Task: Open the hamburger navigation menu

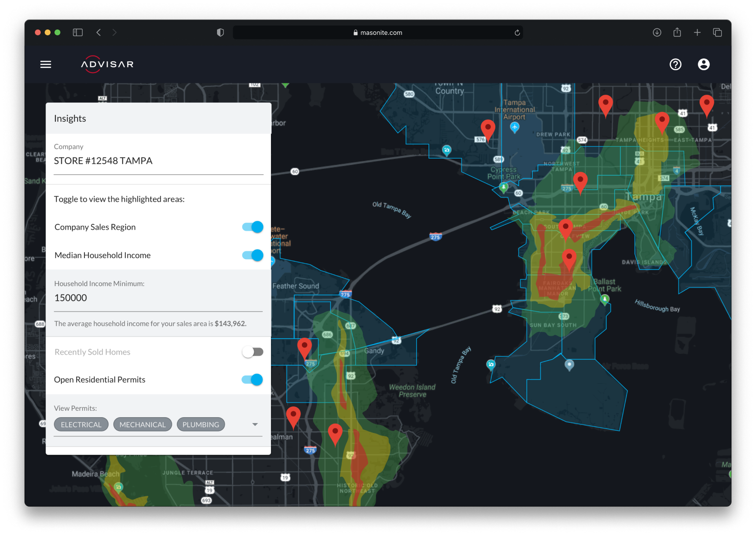Action: [46, 64]
